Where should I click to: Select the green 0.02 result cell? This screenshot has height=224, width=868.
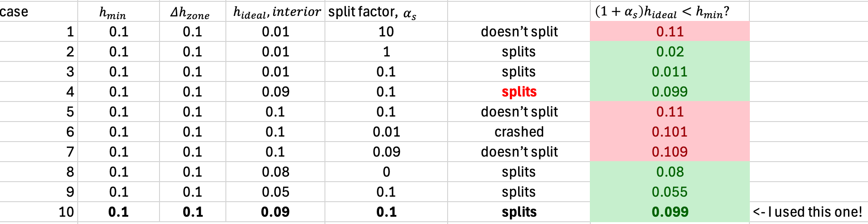(669, 52)
